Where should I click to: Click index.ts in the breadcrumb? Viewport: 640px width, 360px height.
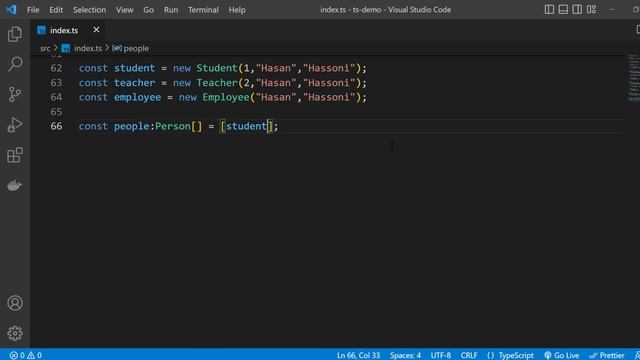point(88,48)
